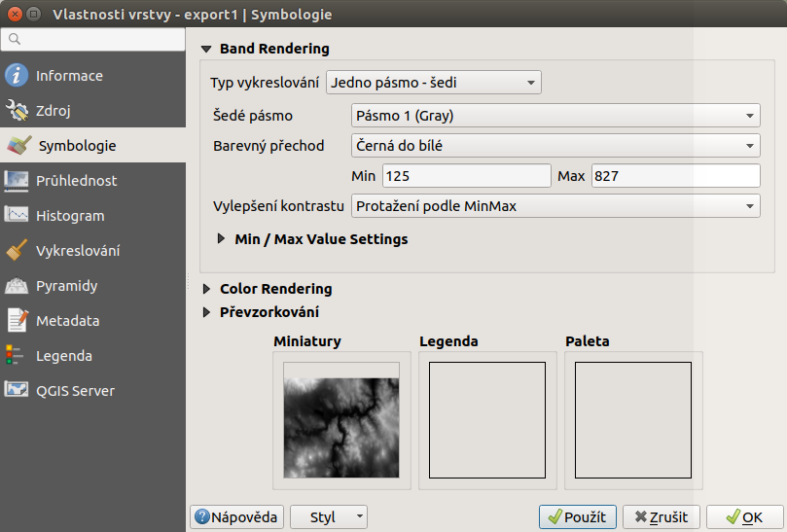Image resolution: width=787 pixels, height=532 pixels.
Task: Click the Průhlednost icon in sidebar
Action: click(17, 181)
